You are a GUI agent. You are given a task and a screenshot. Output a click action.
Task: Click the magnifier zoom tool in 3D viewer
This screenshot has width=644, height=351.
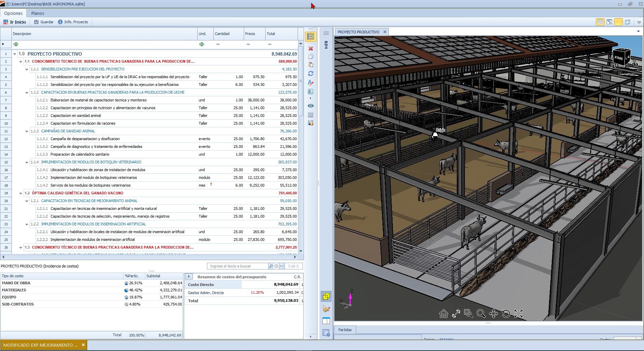click(x=481, y=314)
